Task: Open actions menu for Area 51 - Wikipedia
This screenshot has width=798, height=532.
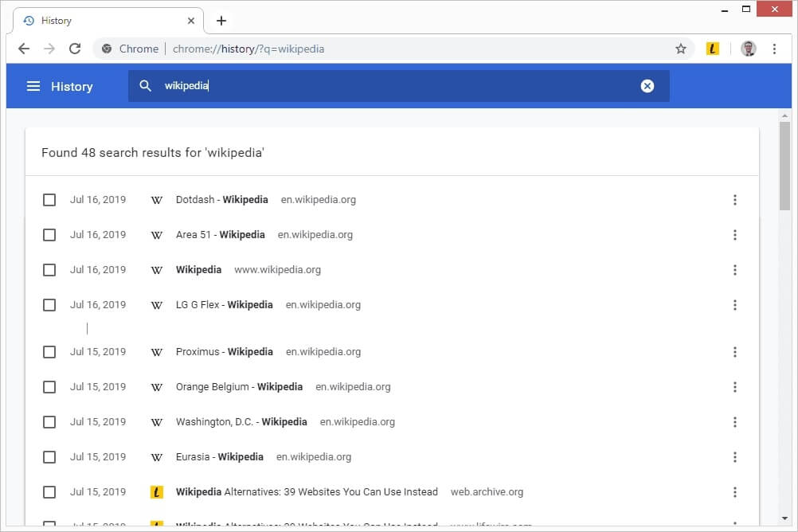Action: coord(734,235)
